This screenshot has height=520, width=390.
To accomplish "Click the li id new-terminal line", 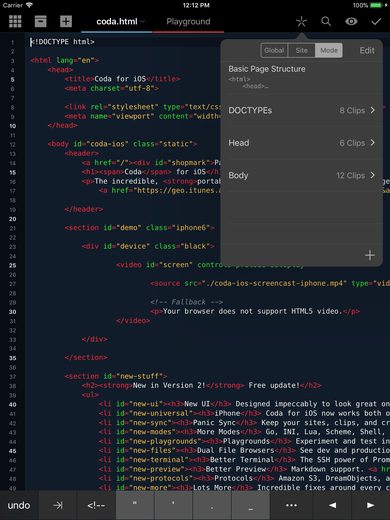I will [x=244, y=460].
